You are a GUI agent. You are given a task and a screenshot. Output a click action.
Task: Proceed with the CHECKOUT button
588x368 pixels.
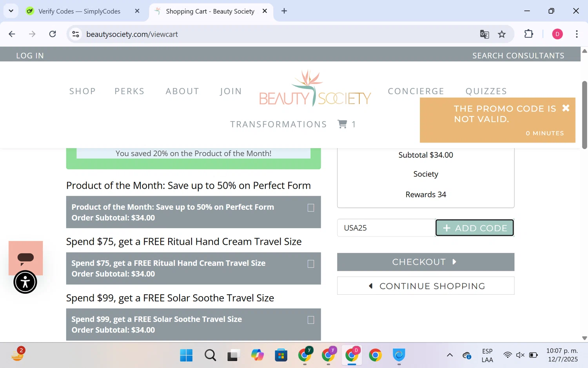pos(426,262)
